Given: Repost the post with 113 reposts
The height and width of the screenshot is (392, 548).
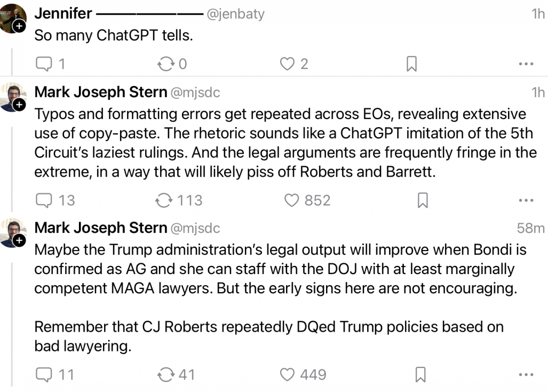Looking at the screenshot, I should [x=164, y=201].
